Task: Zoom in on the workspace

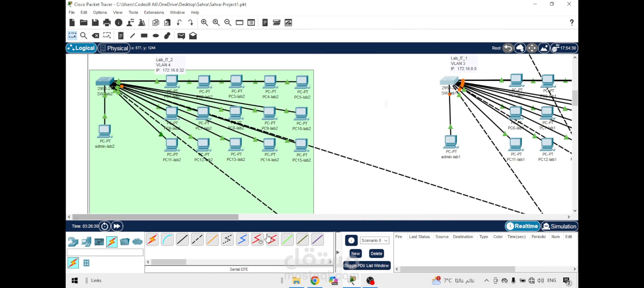Action: (x=205, y=23)
